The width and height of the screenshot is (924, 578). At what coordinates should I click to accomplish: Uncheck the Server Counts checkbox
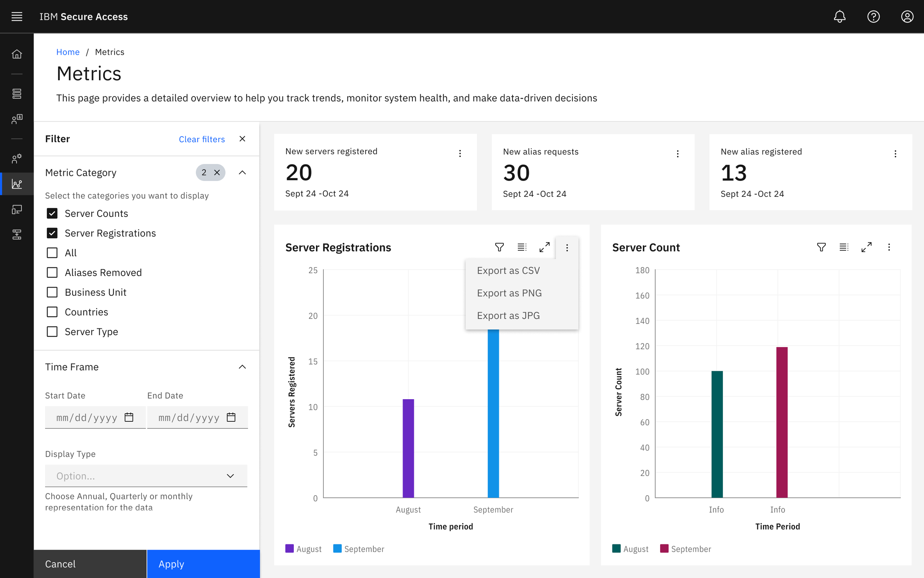(52, 213)
